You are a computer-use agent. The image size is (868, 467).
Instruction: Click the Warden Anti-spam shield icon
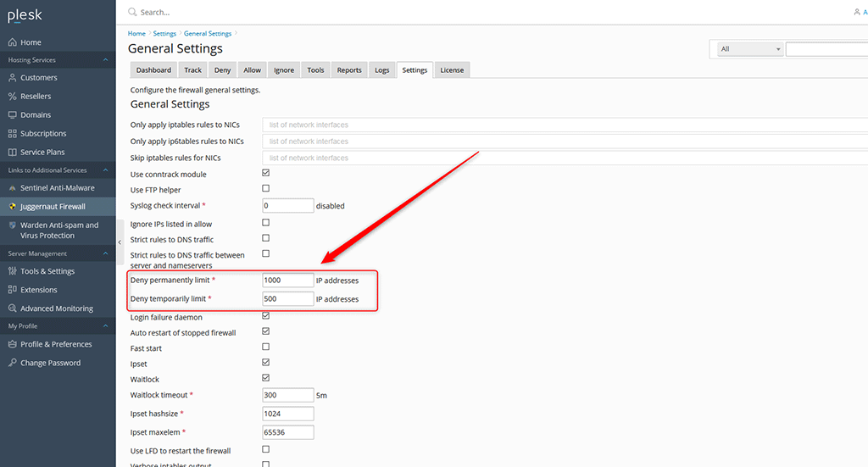tap(12, 225)
